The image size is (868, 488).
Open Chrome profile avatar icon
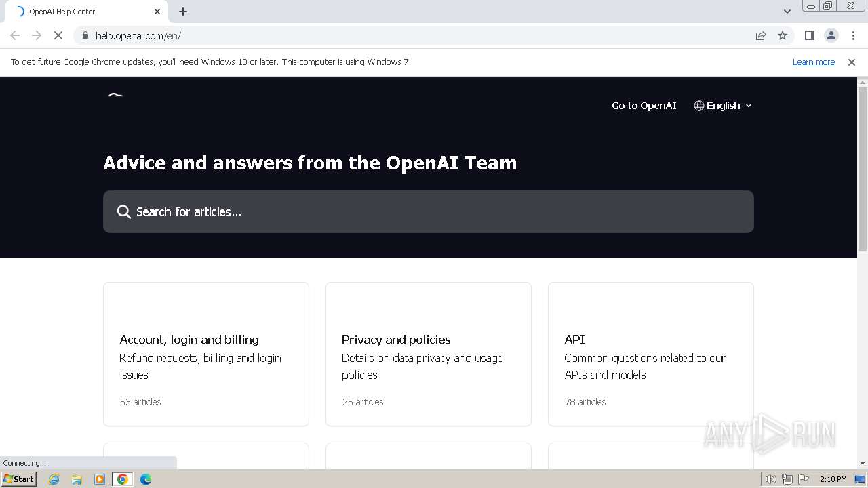point(831,35)
